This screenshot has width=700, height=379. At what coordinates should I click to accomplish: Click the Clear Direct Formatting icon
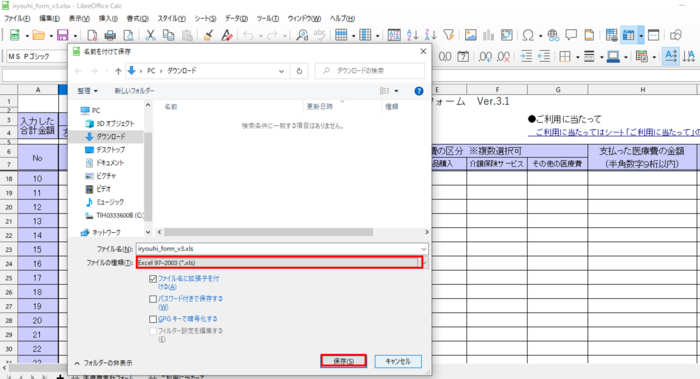[x=226, y=35]
